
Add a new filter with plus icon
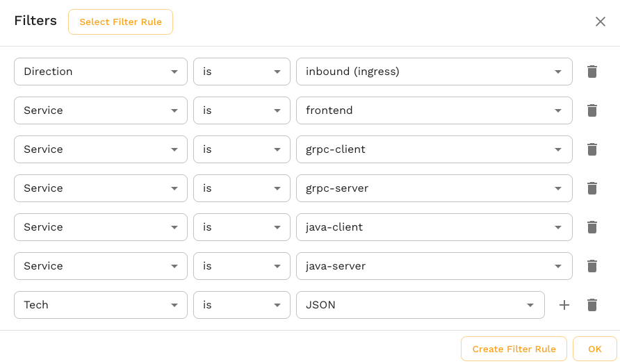coord(564,305)
